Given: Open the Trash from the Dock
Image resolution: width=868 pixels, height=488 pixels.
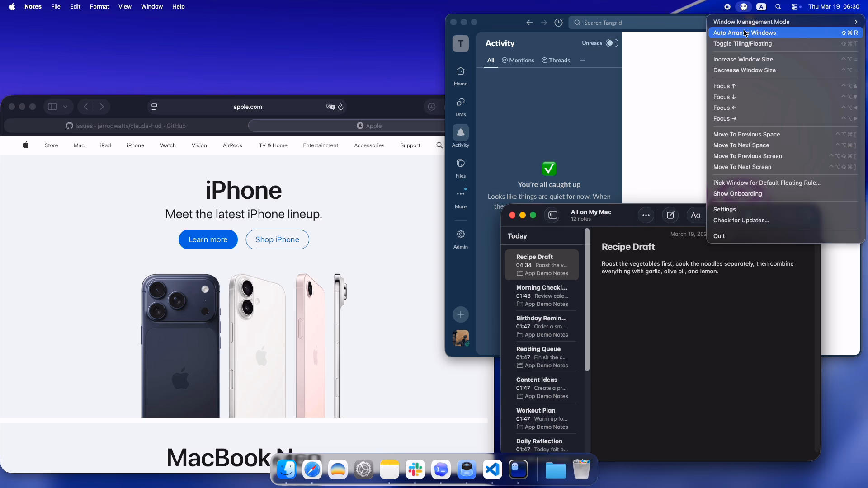Looking at the screenshot, I should tap(581, 469).
